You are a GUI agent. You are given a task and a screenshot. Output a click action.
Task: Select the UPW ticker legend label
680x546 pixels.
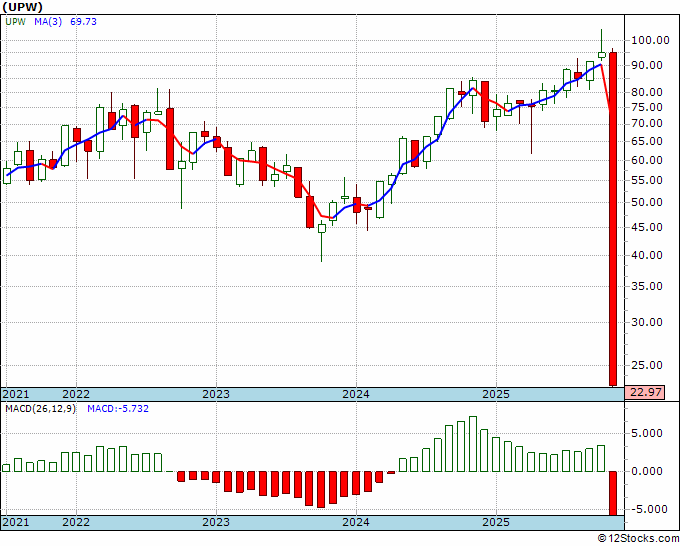pos(16,22)
